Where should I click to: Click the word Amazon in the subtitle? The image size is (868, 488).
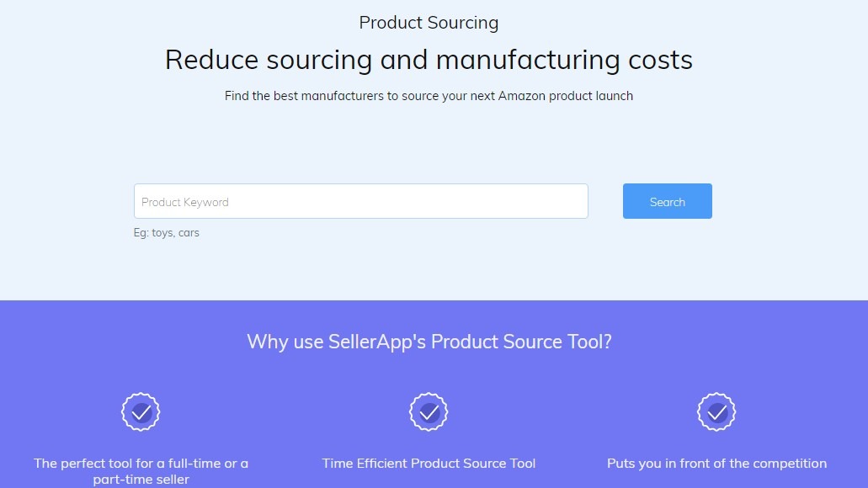coord(521,96)
